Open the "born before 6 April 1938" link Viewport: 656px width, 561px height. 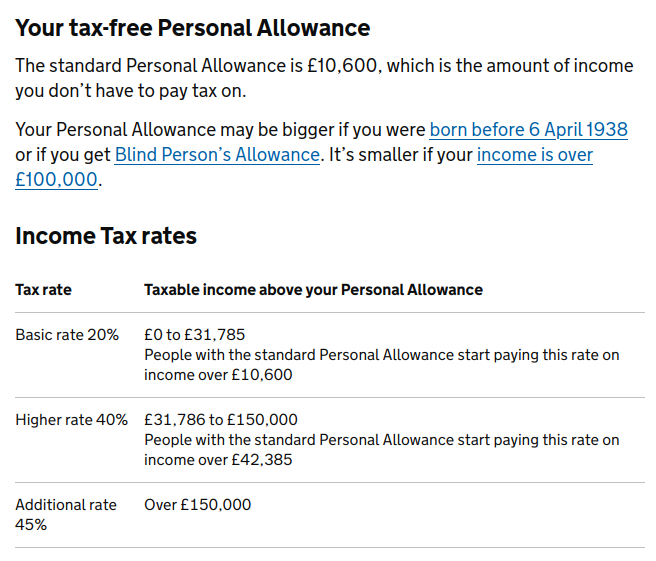[528, 130]
